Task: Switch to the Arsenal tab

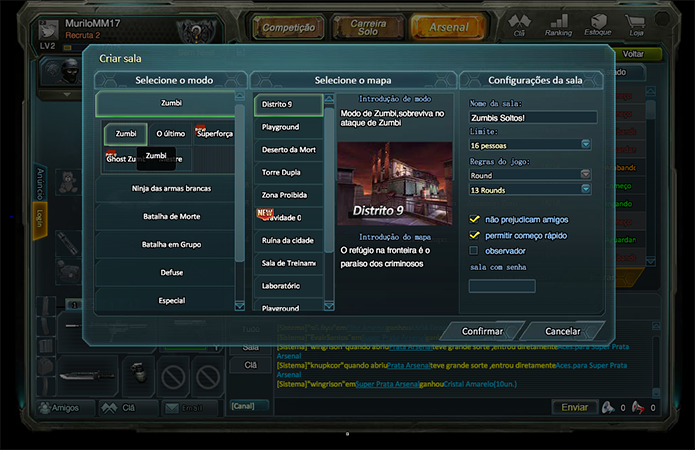Action: pyautogui.click(x=449, y=27)
